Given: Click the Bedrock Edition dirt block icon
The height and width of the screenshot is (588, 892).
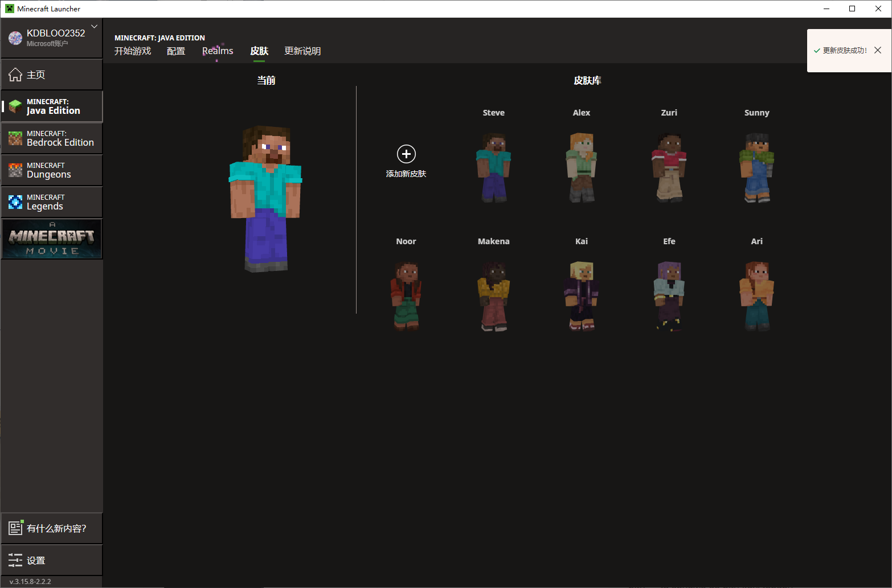Looking at the screenshot, I should [15, 138].
